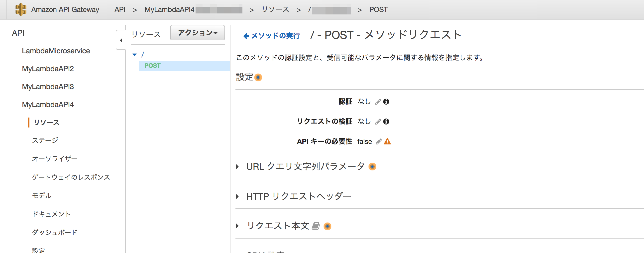Collapse the resources panel with the left arrow
644x253 pixels.
(121, 40)
